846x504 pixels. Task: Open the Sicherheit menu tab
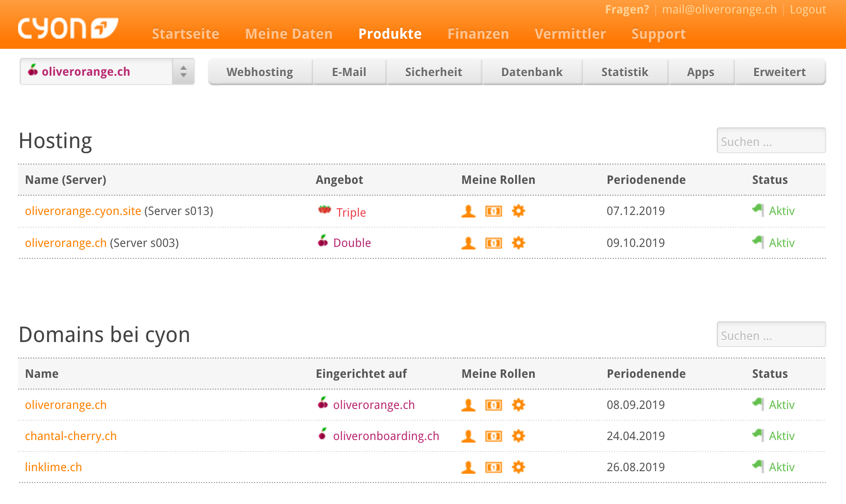434,72
